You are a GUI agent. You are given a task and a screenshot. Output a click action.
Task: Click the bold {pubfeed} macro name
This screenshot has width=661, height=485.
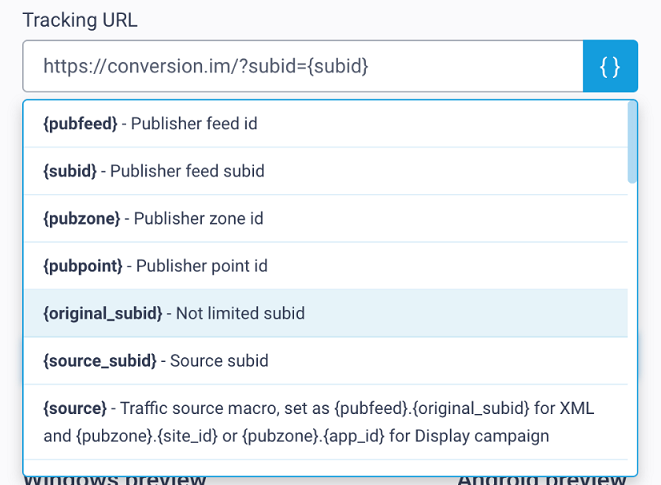click(80, 124)
